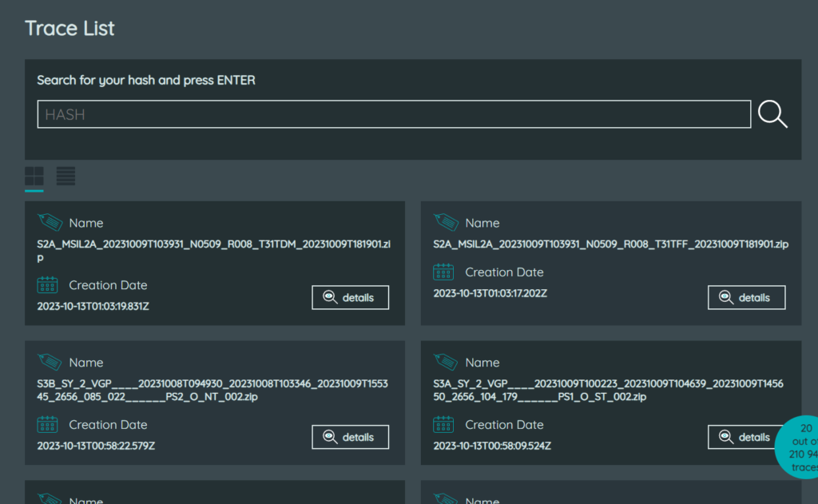The width and height of the screenshot is (818, 504).
Task: Click the calendar icon on T31TFF card
Action: [x=444, y=272]
